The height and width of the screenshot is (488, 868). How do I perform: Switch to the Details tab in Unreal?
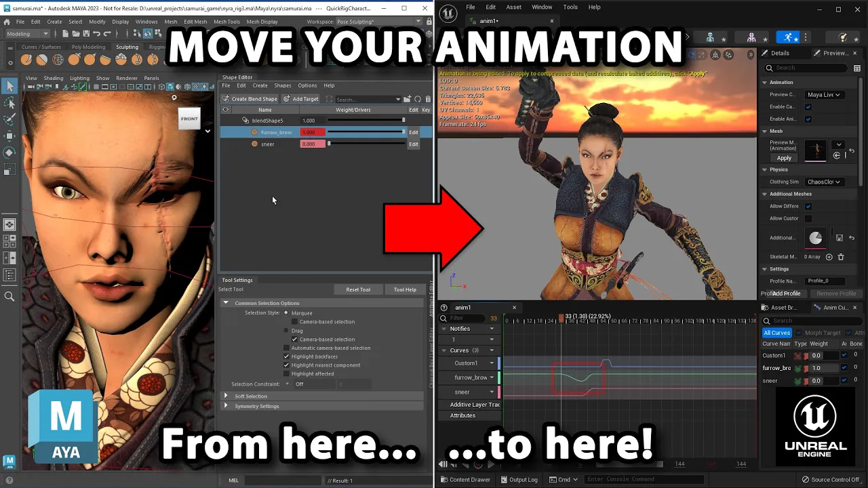[775, 53]
